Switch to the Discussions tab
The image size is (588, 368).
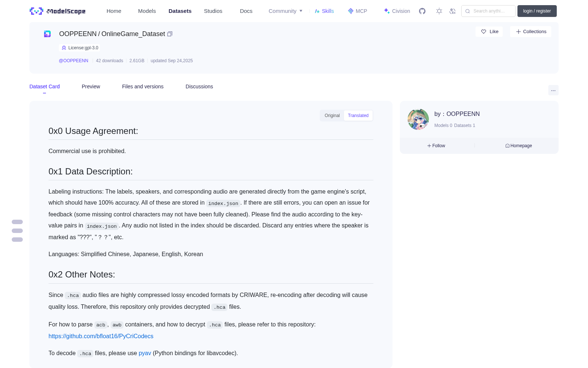(199, 86)
